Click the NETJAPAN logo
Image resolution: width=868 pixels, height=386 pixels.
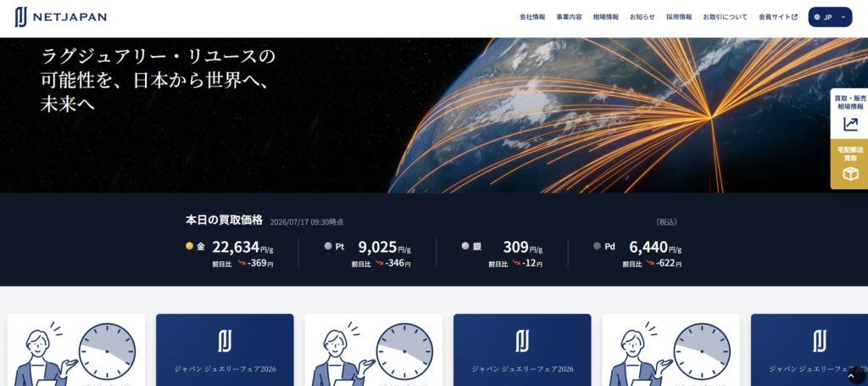click(x=60, y=17)
